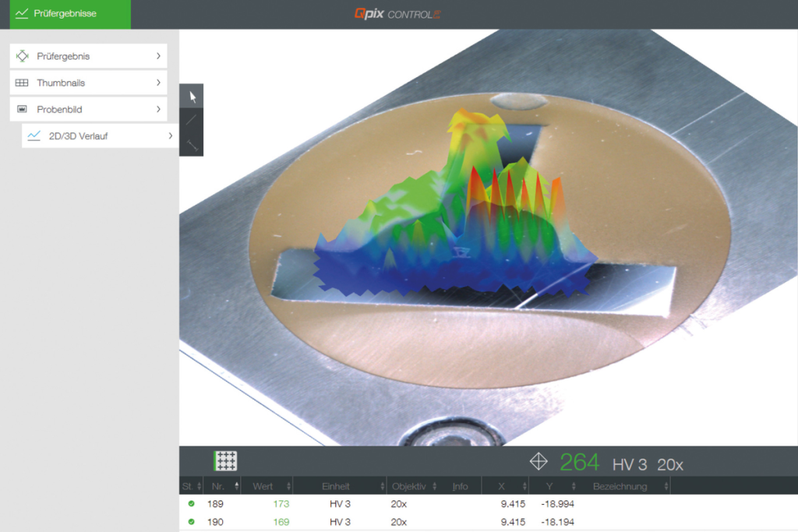Select the line measurement tool
Screen dimensions: 798x532
coord(191,118)
